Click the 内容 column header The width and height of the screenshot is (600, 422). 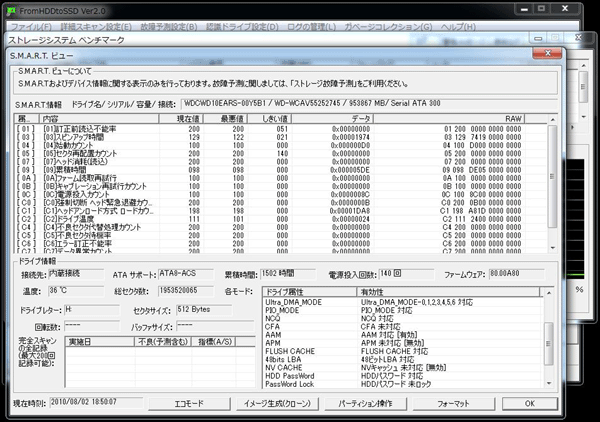click(x=99, y=119)
